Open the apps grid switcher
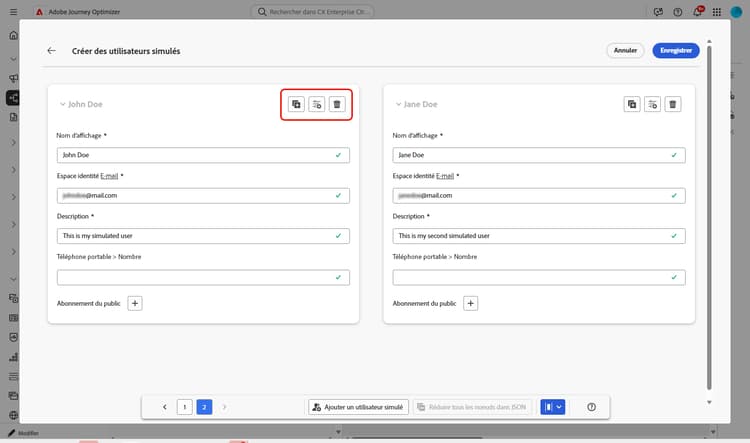Viewport: 750px width, 443px height. click(717, 12)
